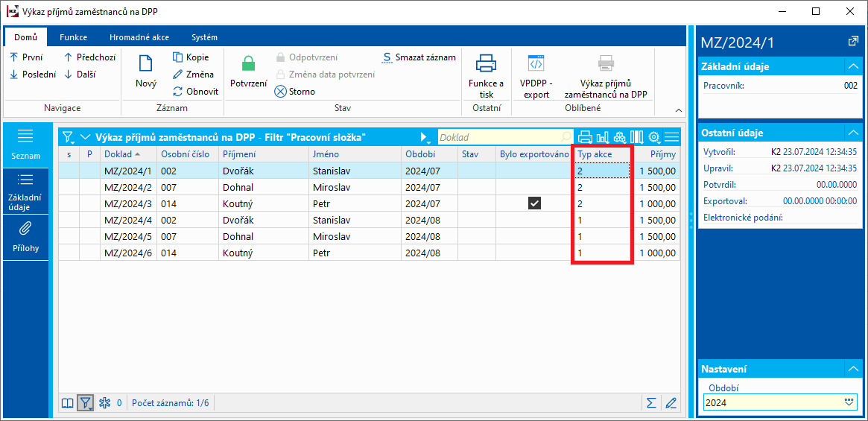Open grid settings gear icon
This screenshot has width=868, height=421.
pyautogui.click(x=655, y=137)
